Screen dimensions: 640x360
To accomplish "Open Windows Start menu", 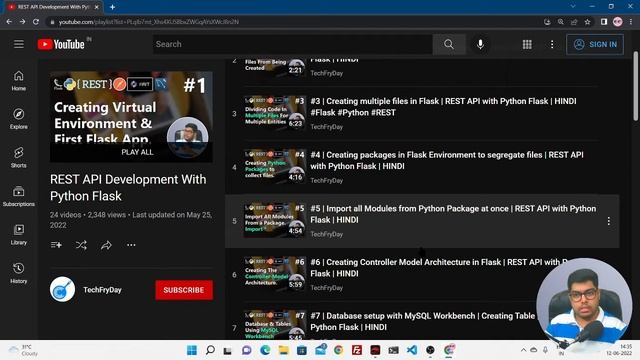I will pos(192,350).
